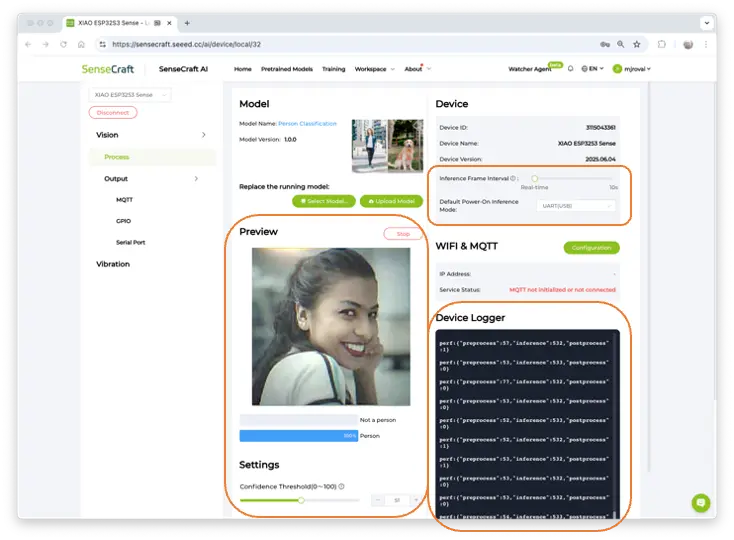734x540 pixels.
Task: Collapse the Vision section chevron
Action: tap(204, 135)
